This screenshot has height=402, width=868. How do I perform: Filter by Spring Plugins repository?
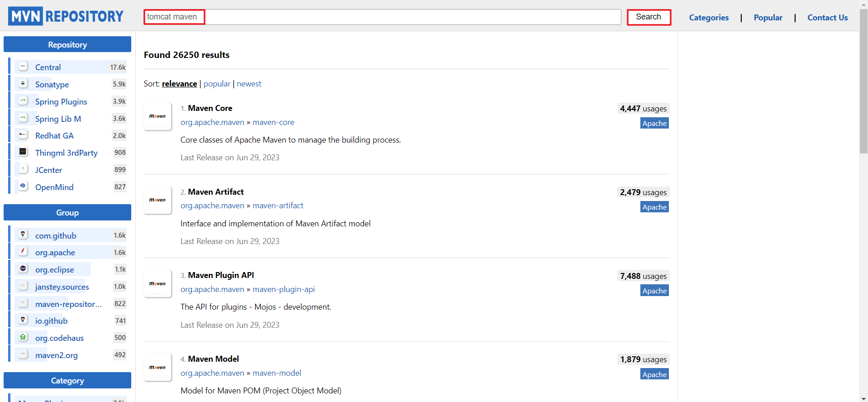point(61,101)
